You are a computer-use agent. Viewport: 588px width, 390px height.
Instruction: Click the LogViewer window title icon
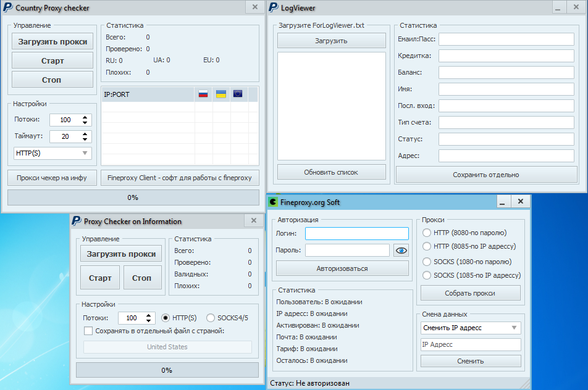pos(273,7)
